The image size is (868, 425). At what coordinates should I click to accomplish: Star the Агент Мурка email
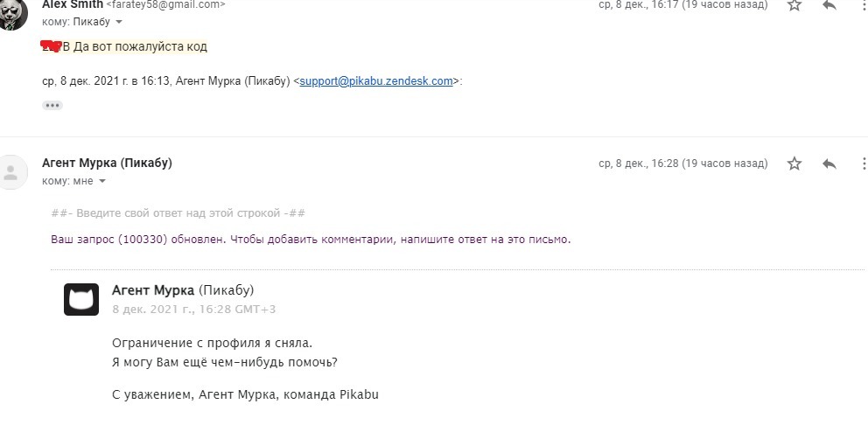pos(794,164)
